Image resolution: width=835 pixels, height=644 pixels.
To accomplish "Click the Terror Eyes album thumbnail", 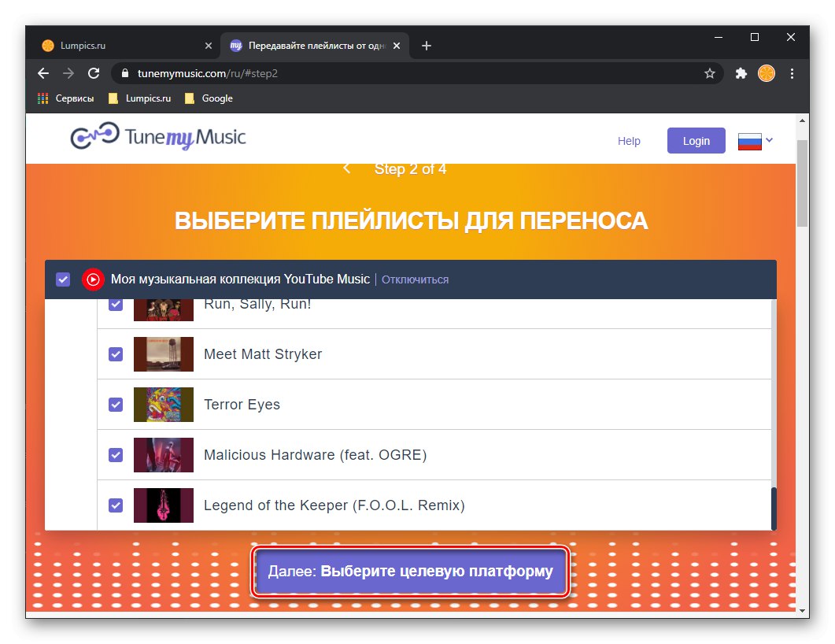I will pos(164,405).
